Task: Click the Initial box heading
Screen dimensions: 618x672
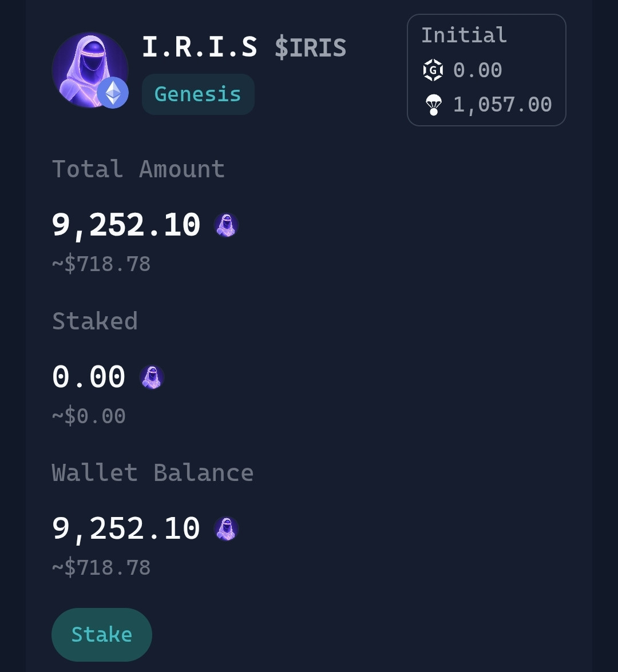Action: [x=464, y=35]
